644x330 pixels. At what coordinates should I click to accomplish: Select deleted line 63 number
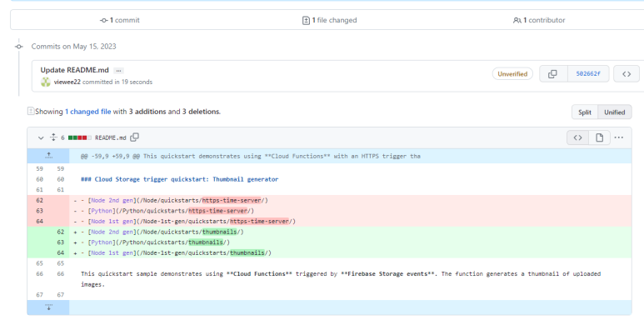tap(39, 211)
